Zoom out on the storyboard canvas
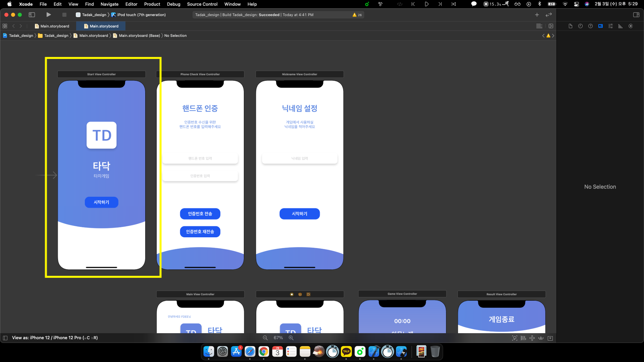 [x=265, y=338]
